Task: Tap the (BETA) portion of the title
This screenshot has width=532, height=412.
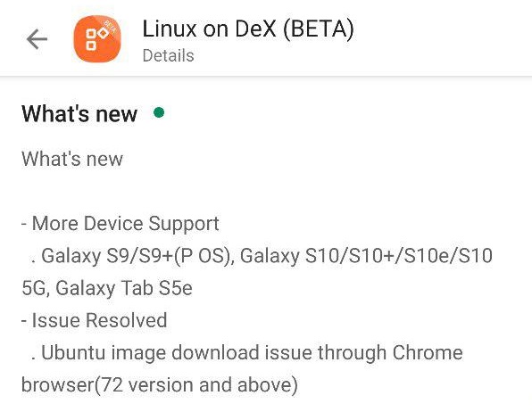Action: pos(319,29)
